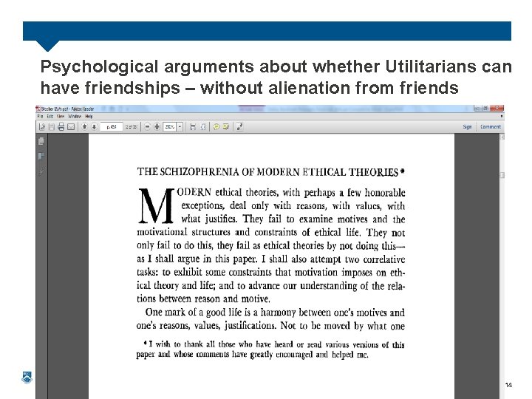Click the university shield logo at slide bottom

pyautogui.click(x=27, y=378)
